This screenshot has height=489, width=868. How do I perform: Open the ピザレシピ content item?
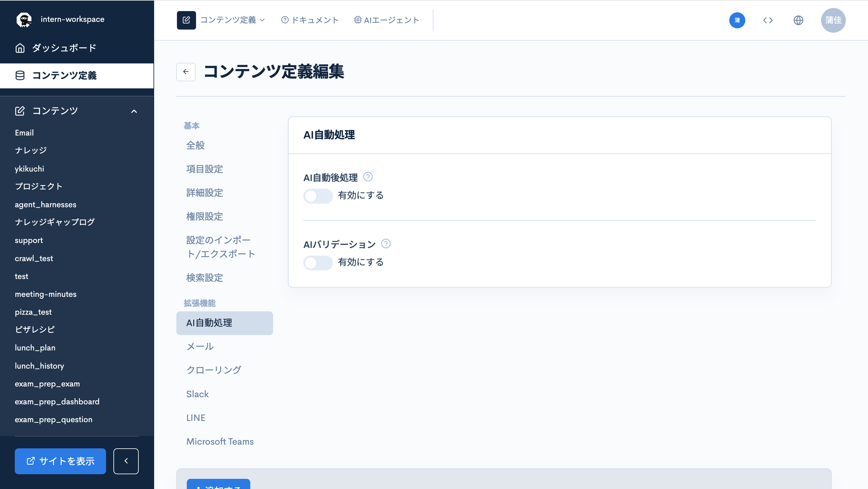[35, 330]
